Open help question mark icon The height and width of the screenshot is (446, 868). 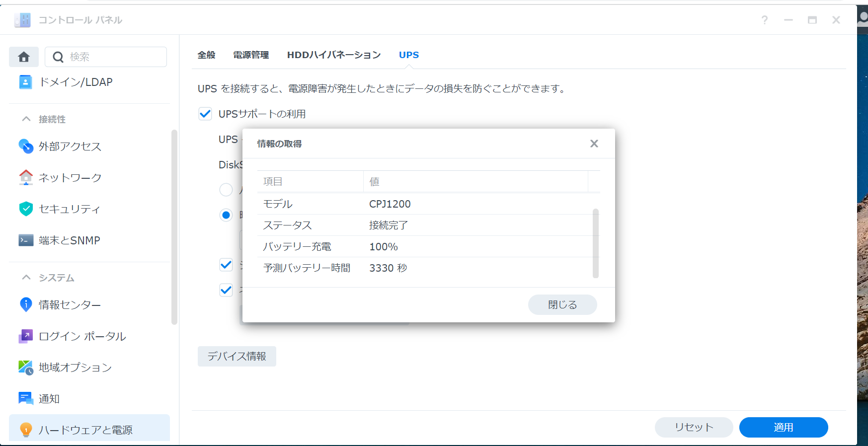765,20
